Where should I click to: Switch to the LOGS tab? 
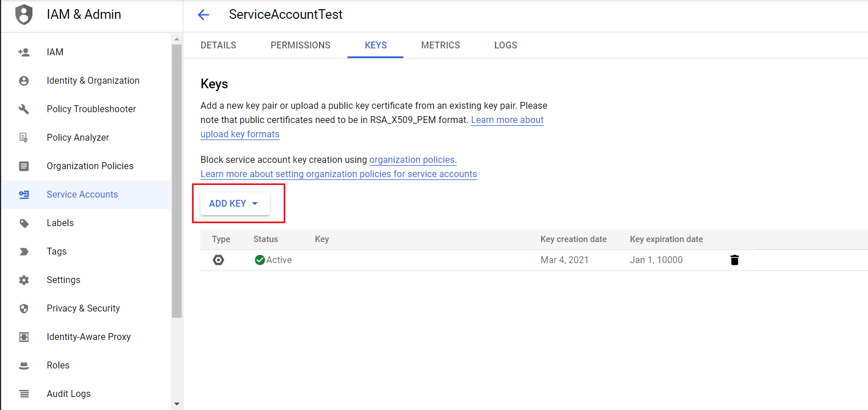[505, 46]
